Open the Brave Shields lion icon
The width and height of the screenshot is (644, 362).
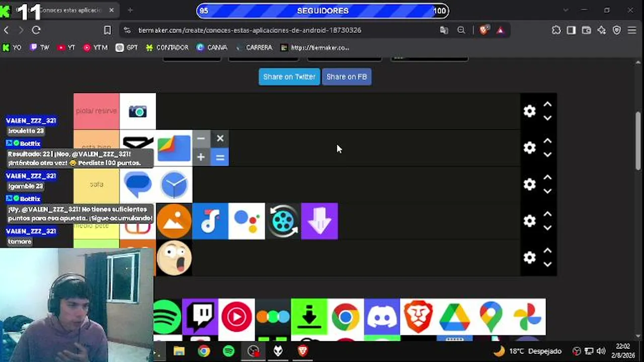pos(484,30)
